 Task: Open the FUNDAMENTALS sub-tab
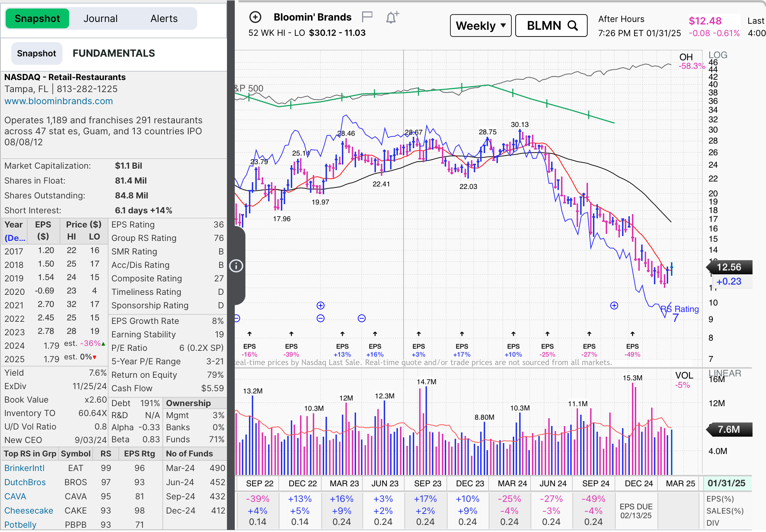(x=114, y=54)
